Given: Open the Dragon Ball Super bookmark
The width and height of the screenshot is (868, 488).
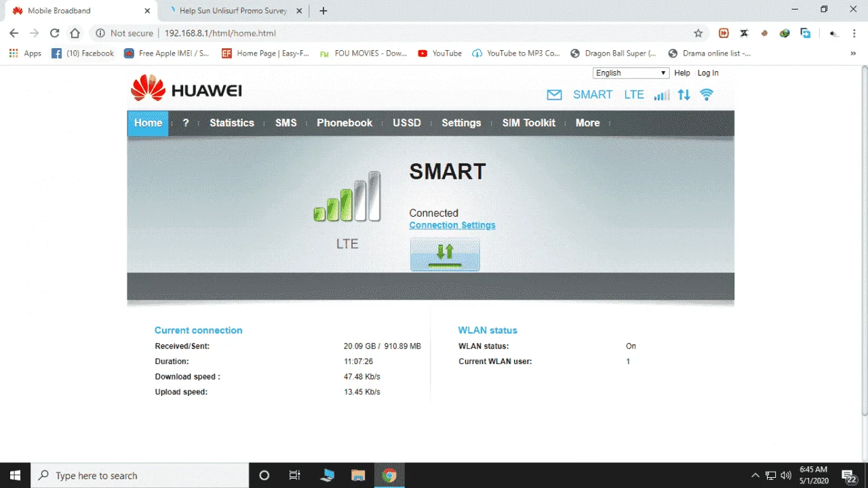Looking at the screenshot, I should point(614,54).
